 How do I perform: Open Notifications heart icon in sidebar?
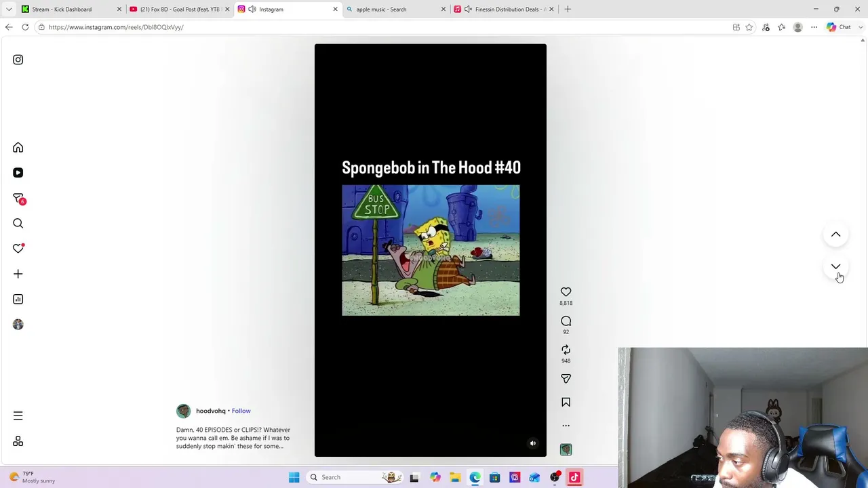pos(18,249)
